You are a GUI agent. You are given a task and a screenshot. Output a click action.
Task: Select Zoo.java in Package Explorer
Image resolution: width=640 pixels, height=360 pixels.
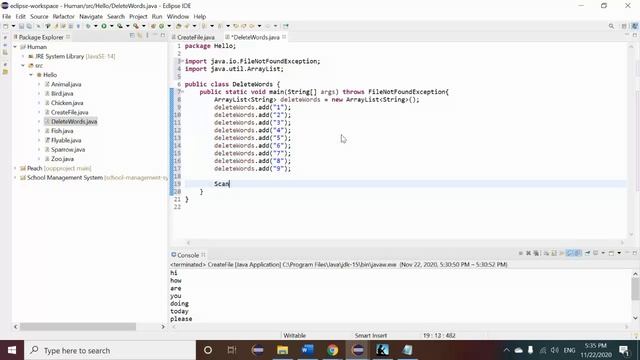[62, 159]
